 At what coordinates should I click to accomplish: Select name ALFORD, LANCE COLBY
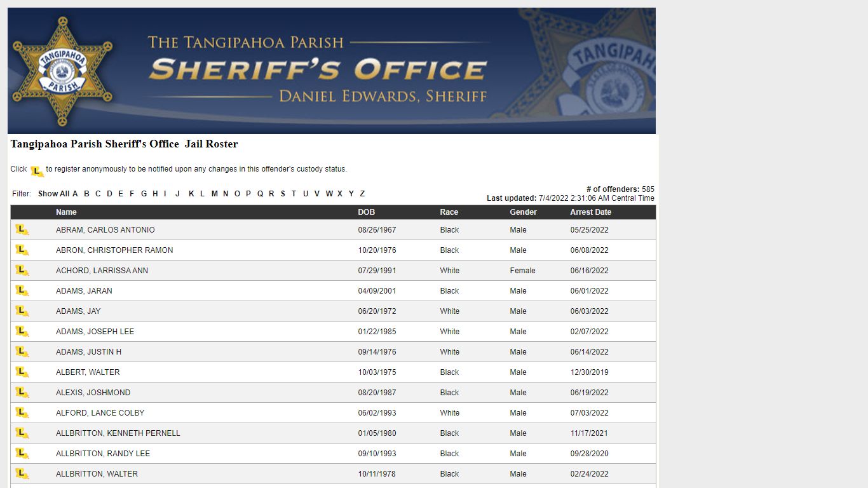[100, 413]
